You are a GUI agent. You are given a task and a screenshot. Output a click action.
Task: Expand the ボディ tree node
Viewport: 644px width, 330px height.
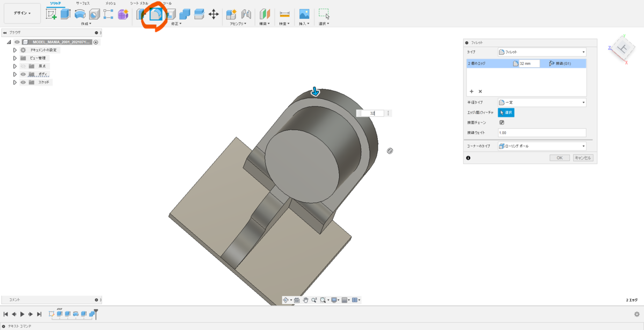pos(15,74)
